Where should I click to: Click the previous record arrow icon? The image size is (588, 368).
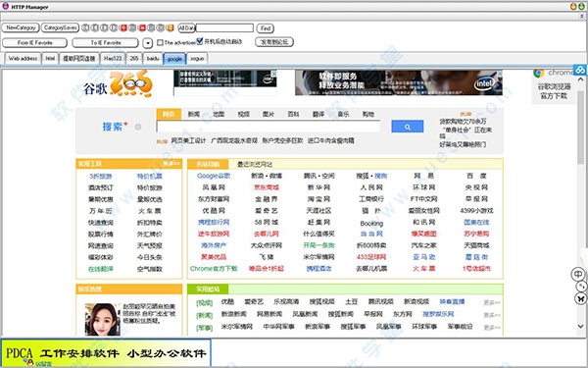pos(95,27)
